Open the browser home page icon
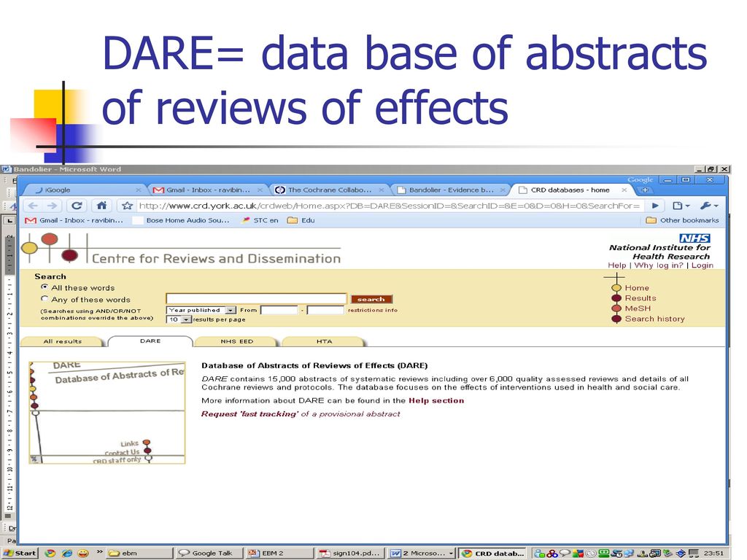This screenshot has height=560, width=747. 101,206
